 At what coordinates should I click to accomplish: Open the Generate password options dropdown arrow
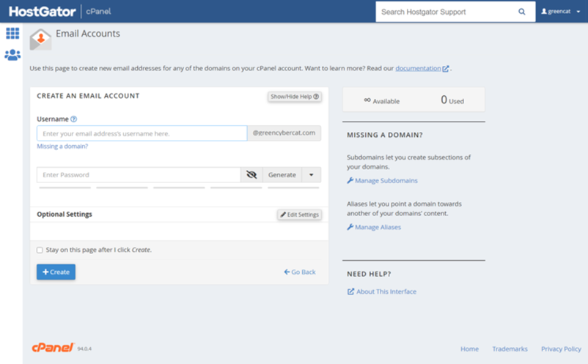pyautogui.click(x=312, y=175)
